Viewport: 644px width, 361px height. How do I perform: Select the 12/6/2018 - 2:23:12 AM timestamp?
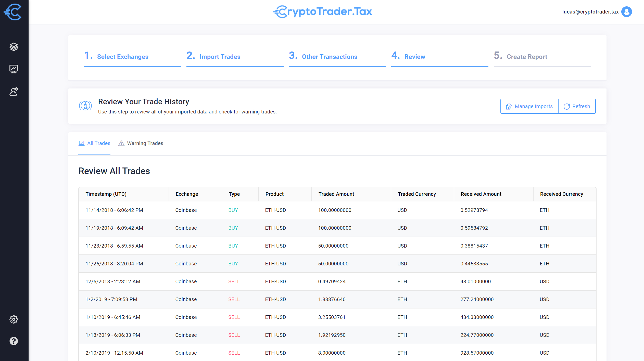tap(113, 281)
